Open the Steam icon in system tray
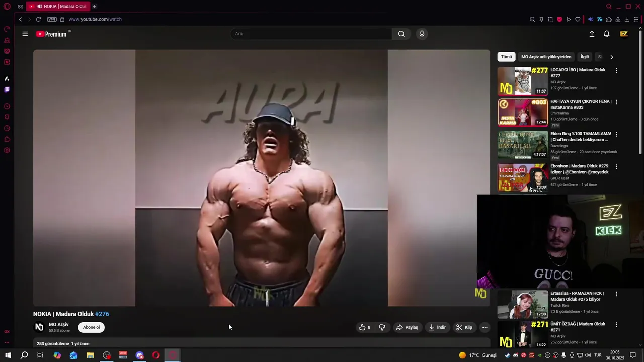 tap(507, 355)
